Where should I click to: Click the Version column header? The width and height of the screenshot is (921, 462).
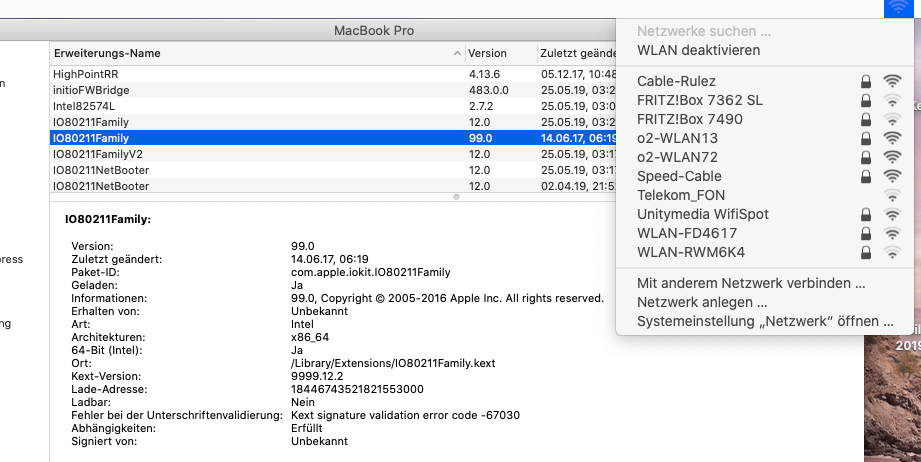pos(488,53)
